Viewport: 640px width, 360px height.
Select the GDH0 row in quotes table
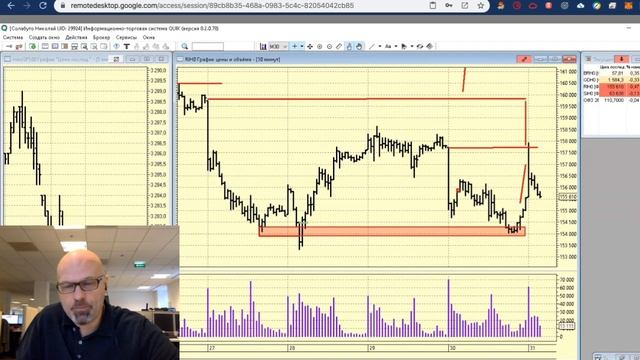pos(612,80)
